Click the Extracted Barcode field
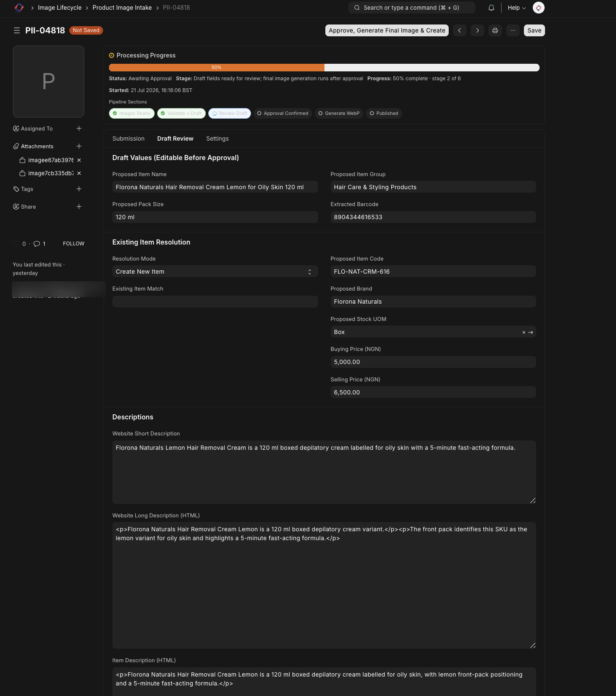This screenshot has height=696, width=616. pos(433,217)
